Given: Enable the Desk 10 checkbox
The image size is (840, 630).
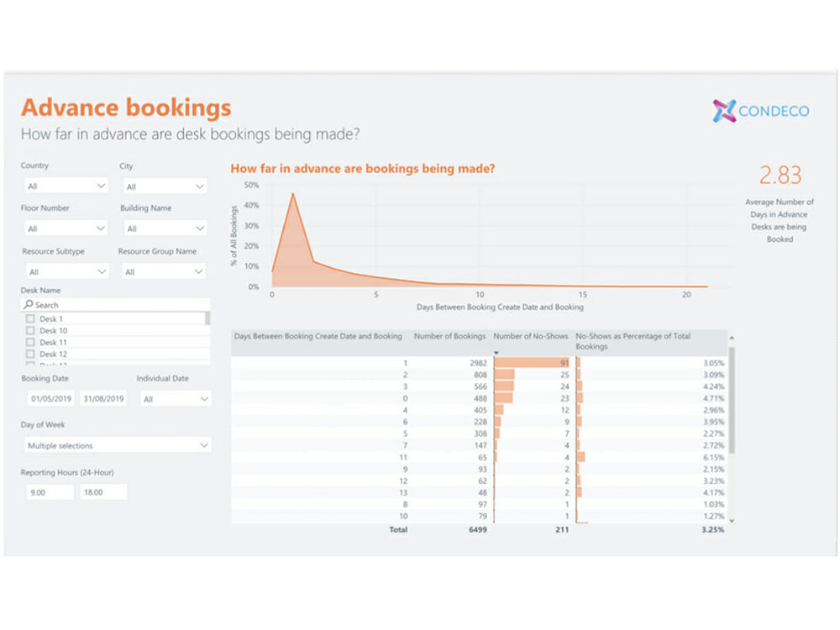Looking at the screenshot, I should pos(30,331).
